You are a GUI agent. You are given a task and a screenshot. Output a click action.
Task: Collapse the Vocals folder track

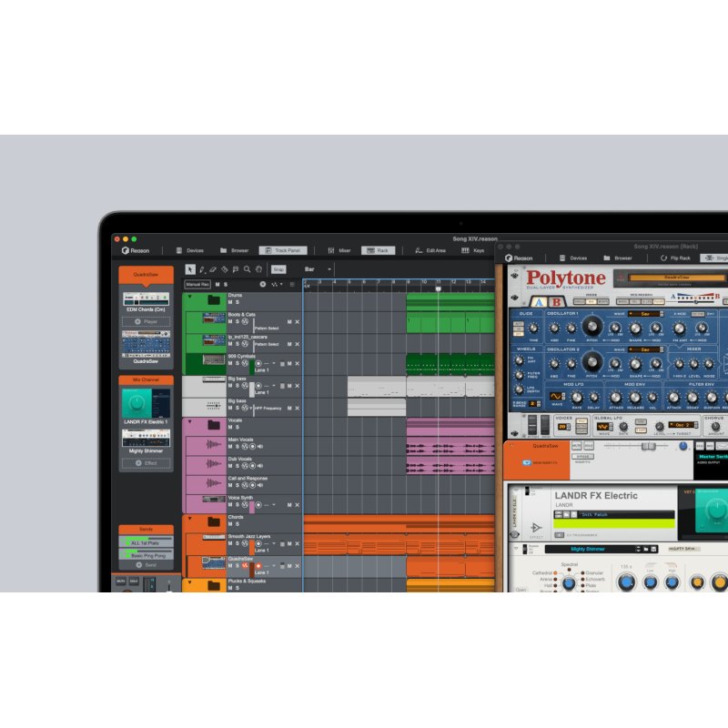coord(190,421)
